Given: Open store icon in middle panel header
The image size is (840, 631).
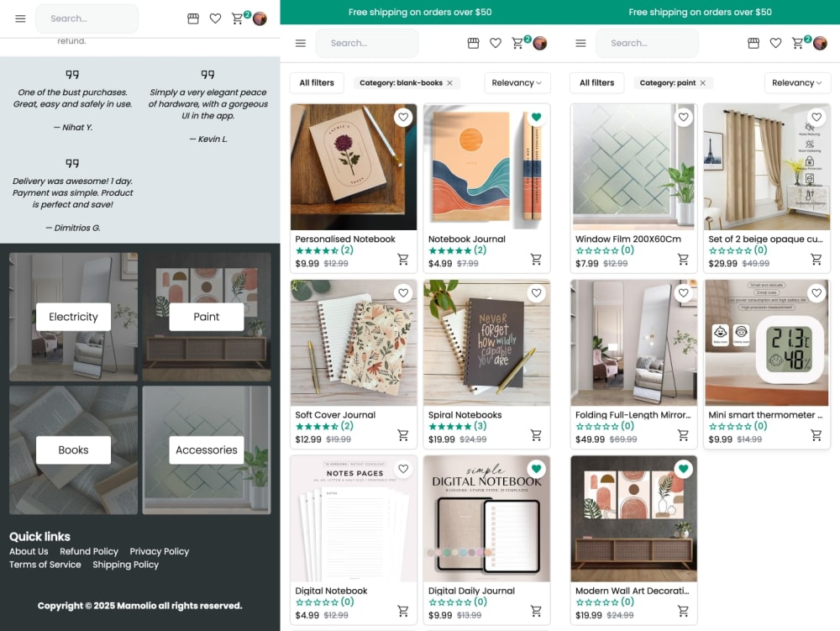Looking at the screenshot, I should click(473, 44).
